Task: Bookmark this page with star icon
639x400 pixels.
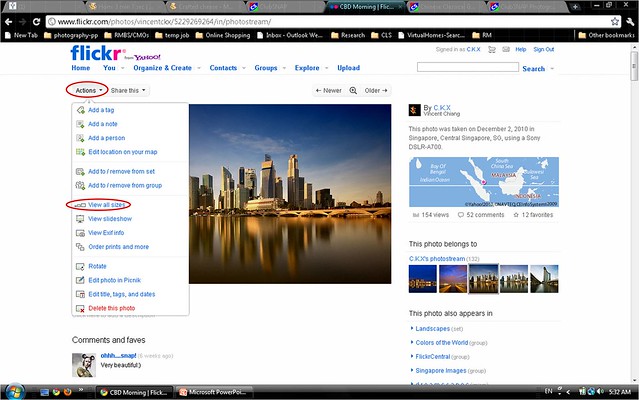Action: click(x=615, y=22)
